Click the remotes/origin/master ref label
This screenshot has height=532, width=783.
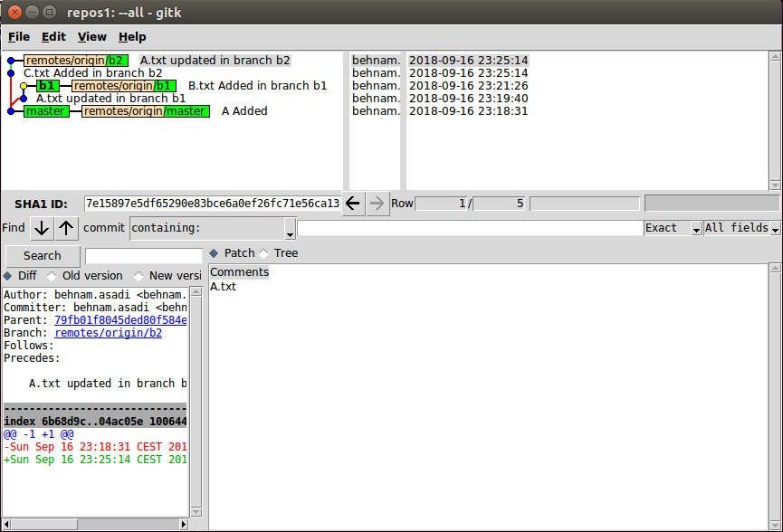(x=146, y=111)
